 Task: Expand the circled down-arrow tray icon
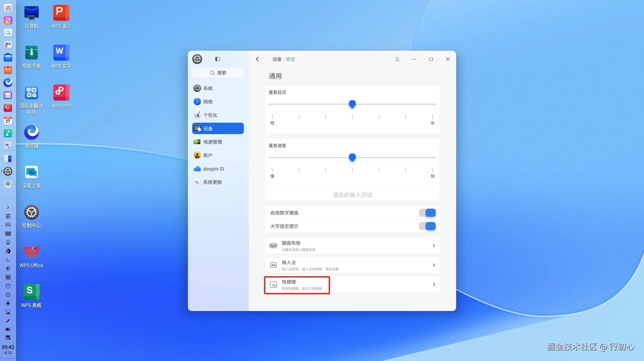(x=8, y=295)
